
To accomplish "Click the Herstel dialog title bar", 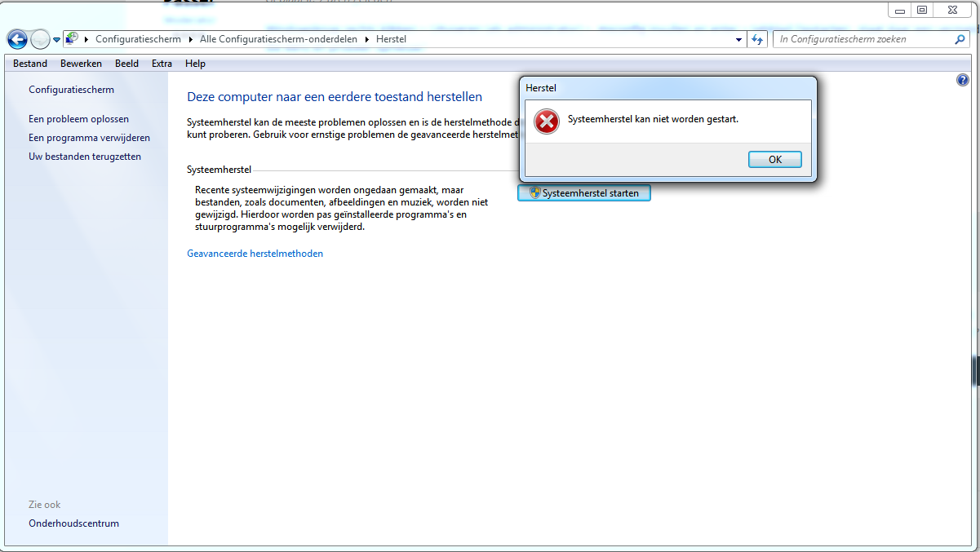I will [x=668, y=87].
